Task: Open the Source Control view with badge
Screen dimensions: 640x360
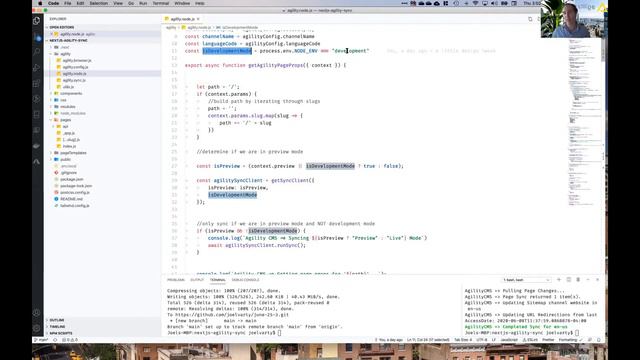Action: [37, 37]
